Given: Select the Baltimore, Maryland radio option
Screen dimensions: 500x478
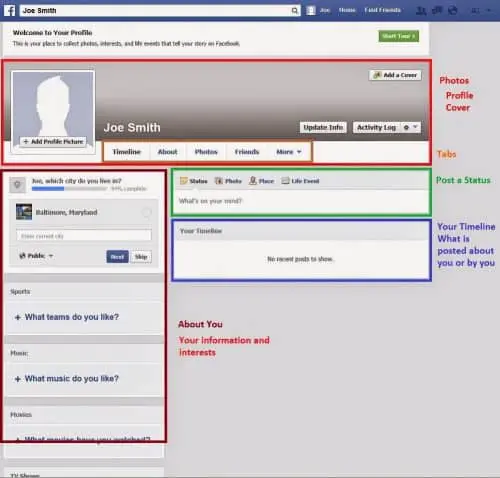Looking at the screenshot, I should 147,212.
